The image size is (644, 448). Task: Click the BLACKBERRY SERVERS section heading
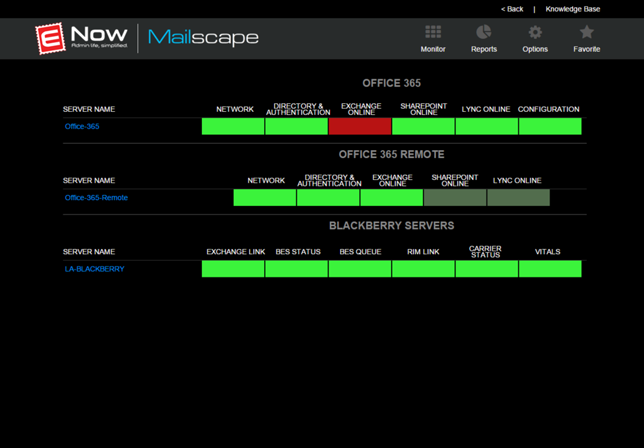pos(391,226)
